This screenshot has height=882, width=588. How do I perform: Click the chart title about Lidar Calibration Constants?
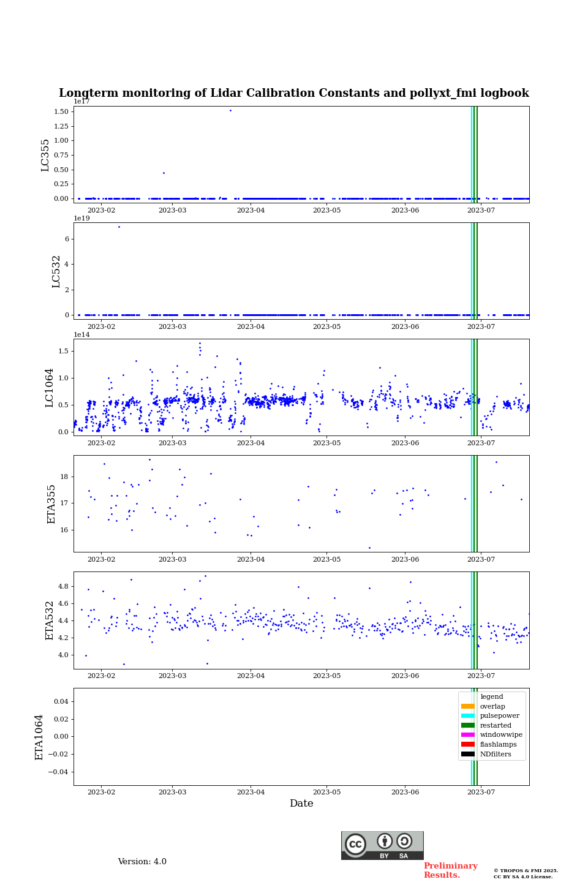coord(294,93)
